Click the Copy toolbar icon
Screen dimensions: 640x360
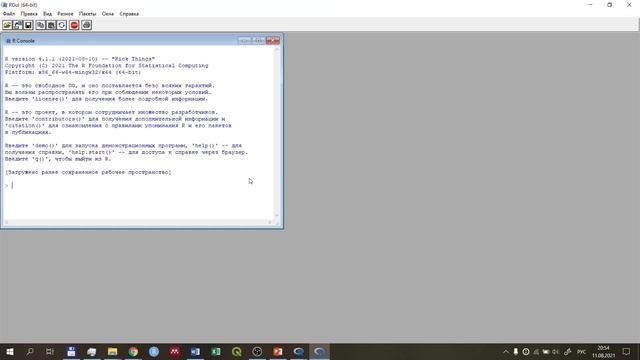point(40,25)
